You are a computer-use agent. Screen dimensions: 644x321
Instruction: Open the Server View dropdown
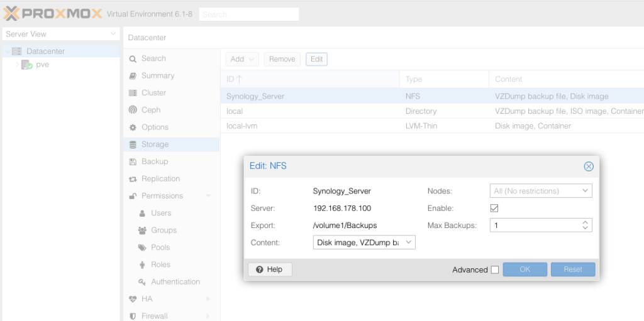pos(113,34)
